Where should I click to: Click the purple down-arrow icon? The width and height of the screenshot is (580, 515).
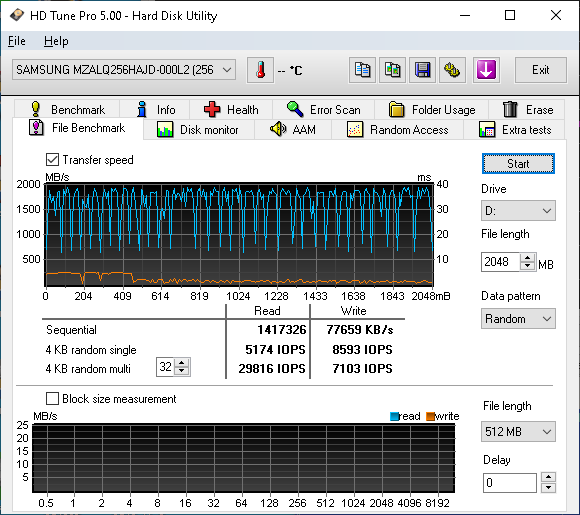coord(486,70)
